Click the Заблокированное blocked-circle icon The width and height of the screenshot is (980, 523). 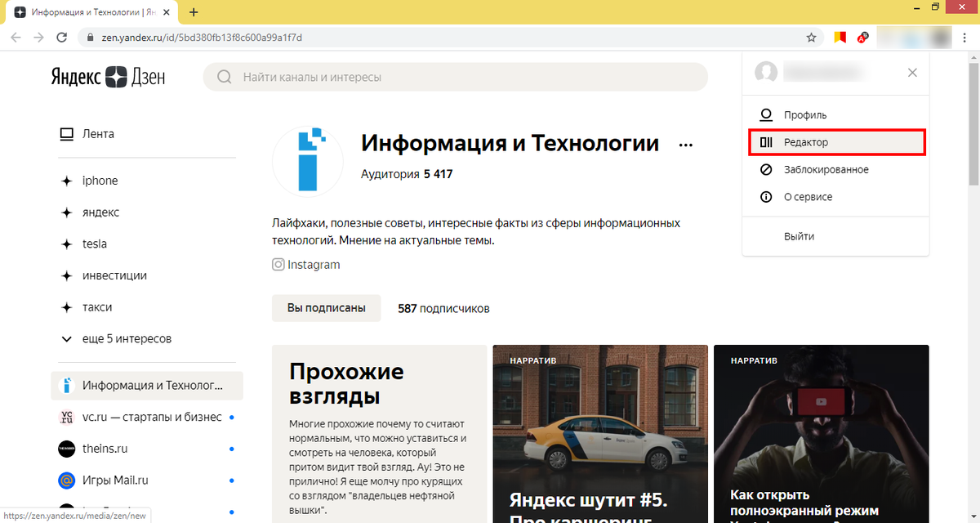click(766, 170)
